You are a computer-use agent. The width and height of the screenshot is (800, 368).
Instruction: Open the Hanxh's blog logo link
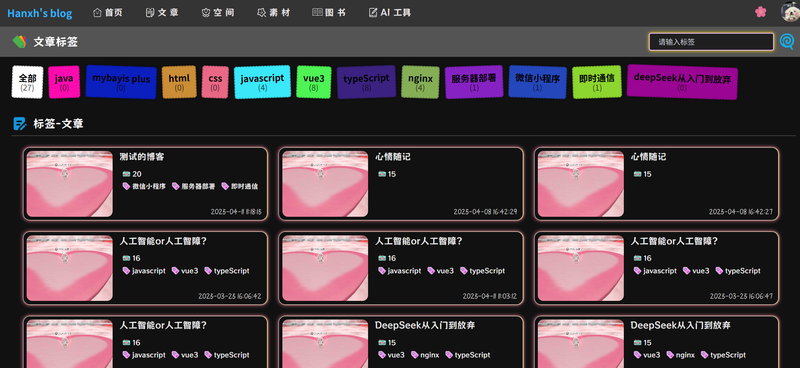(40, 13)
